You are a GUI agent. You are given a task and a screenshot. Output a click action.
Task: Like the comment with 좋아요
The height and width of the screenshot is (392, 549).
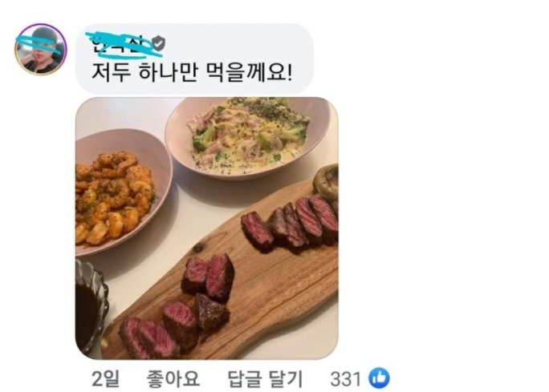click(173, 378)
